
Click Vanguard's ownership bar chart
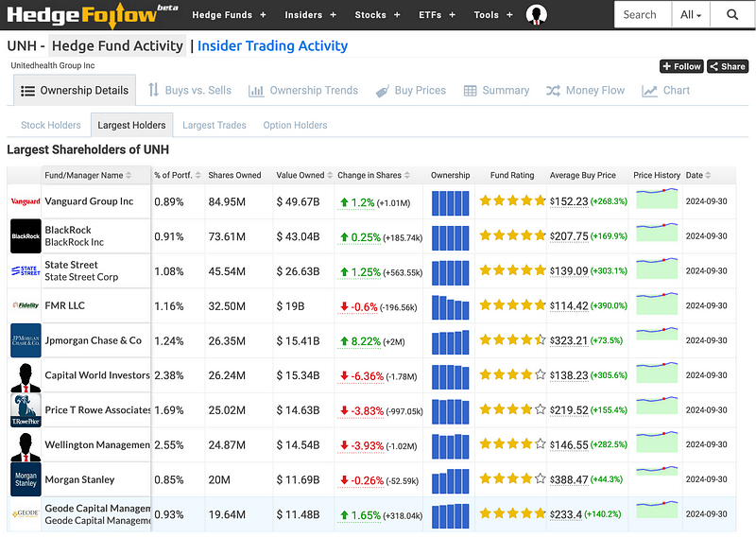[450, 201]
